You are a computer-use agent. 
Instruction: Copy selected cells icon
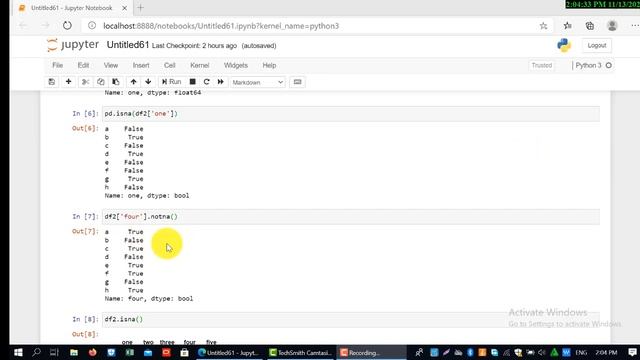[100, 82]
